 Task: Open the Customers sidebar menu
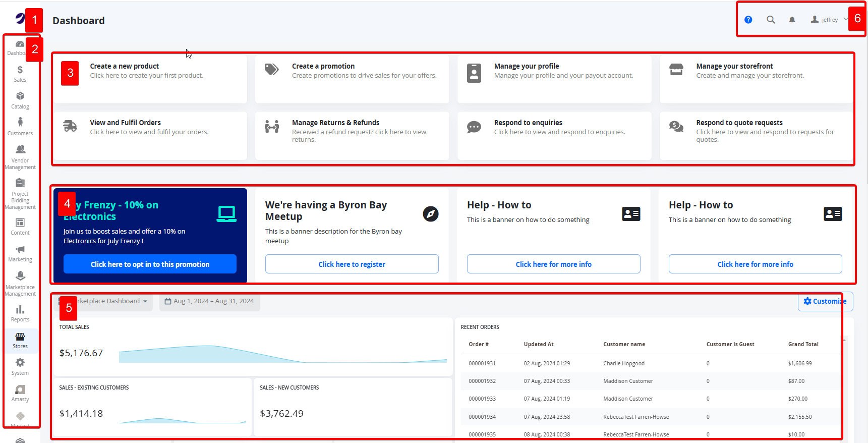20,127
